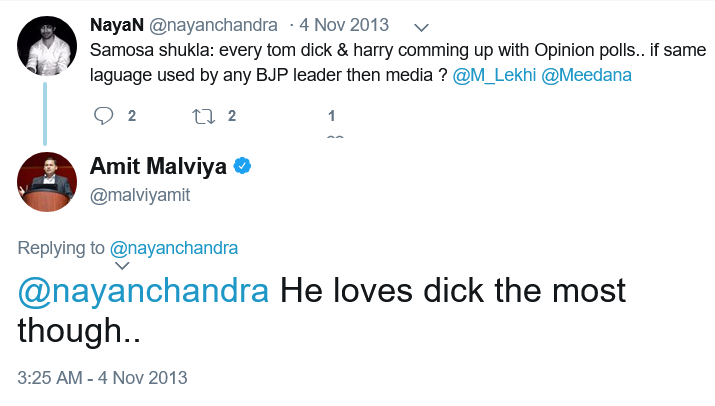Click the reply count number 2
The height and width of the screenshot is (406, 715).
[132, 116]
